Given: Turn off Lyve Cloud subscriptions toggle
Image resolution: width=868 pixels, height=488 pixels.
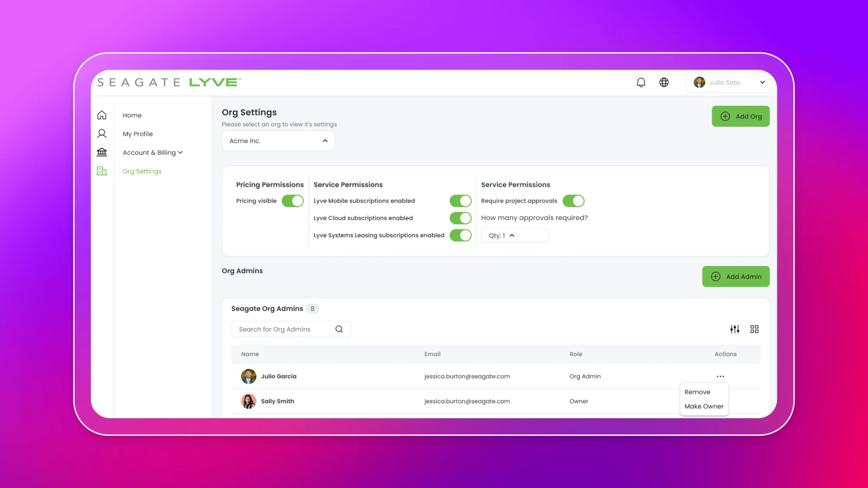Looking at the screenshot, I should coord(460,218).
